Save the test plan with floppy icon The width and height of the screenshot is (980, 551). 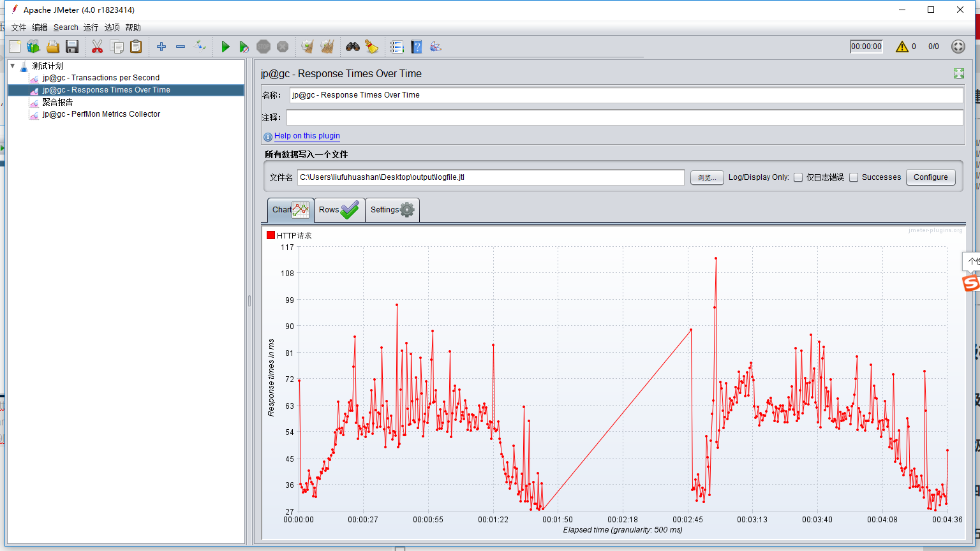pyautogui.click(x=72, y=47)
